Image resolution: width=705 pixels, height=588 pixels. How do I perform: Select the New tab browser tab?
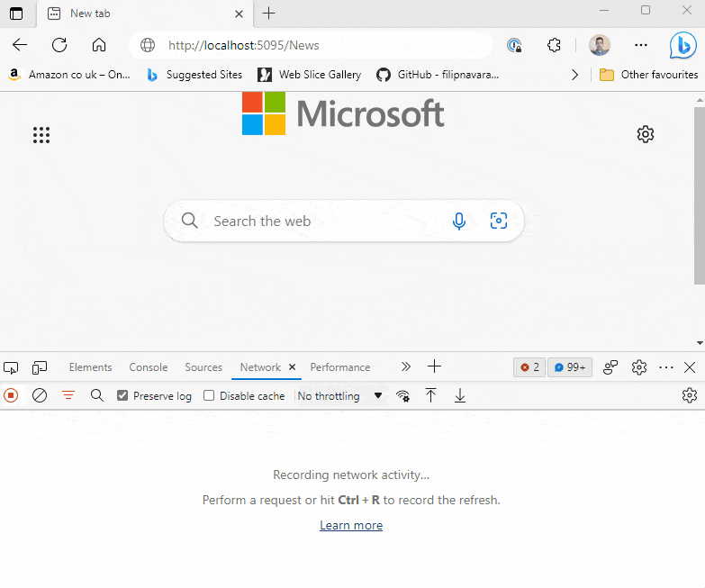[x=145, y=14]
